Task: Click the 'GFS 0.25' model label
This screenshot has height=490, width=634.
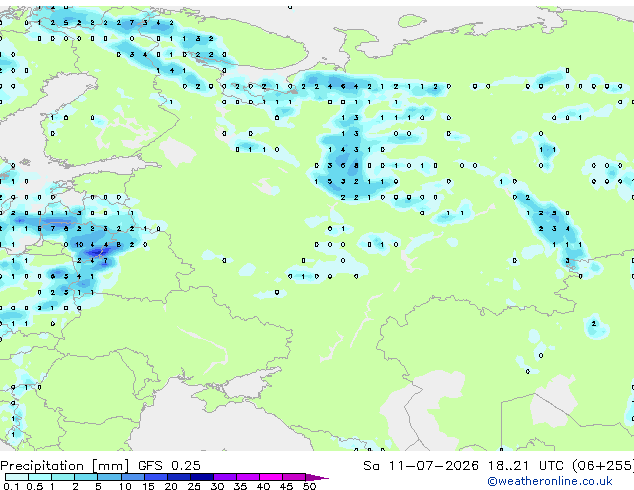Action: 169,466
